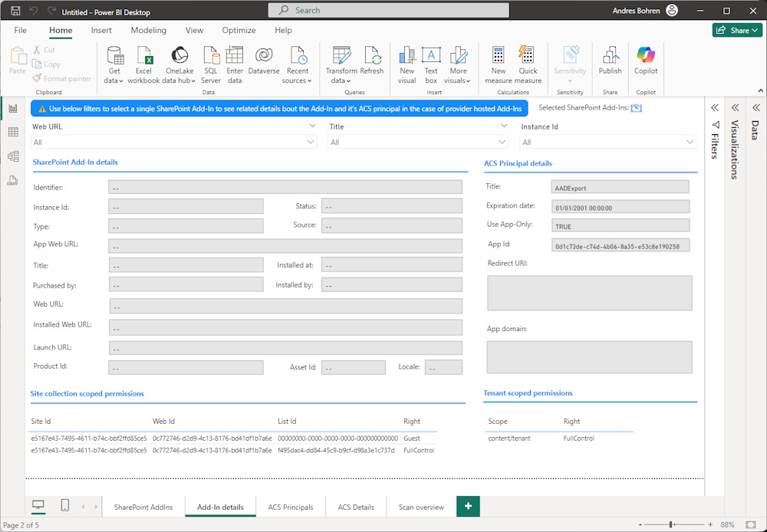Open Copilot pane
Viewport: 767px width, 532px height.
tap(646, 61)
